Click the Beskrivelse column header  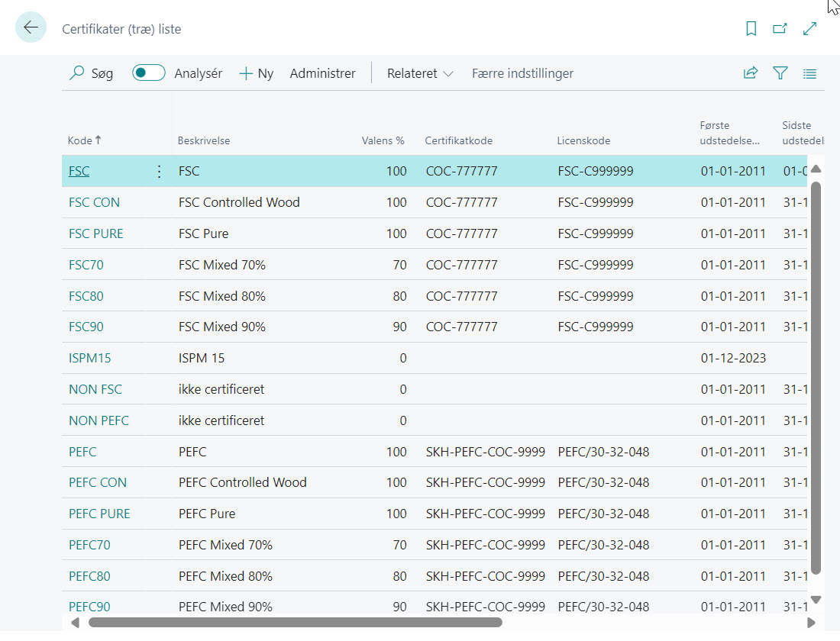[x=204, y=140]
